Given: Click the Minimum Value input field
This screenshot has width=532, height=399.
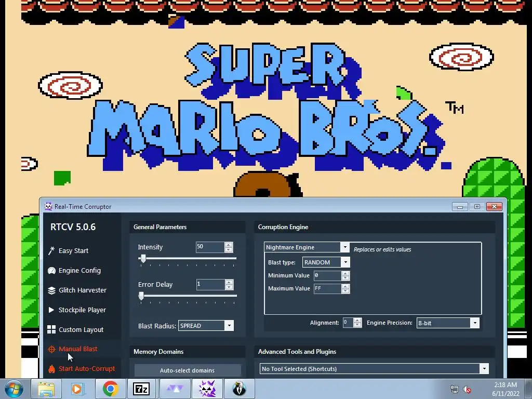Looking at the screenshot, I should tap(328, 275).
